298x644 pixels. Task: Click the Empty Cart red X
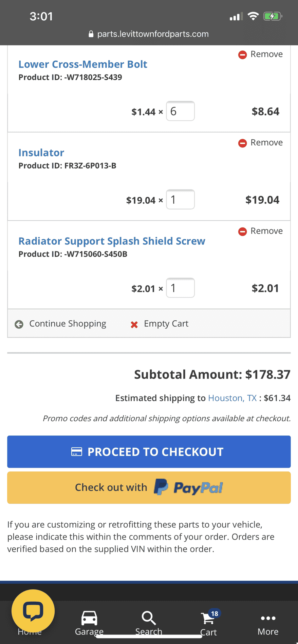(x=134, y=324)
